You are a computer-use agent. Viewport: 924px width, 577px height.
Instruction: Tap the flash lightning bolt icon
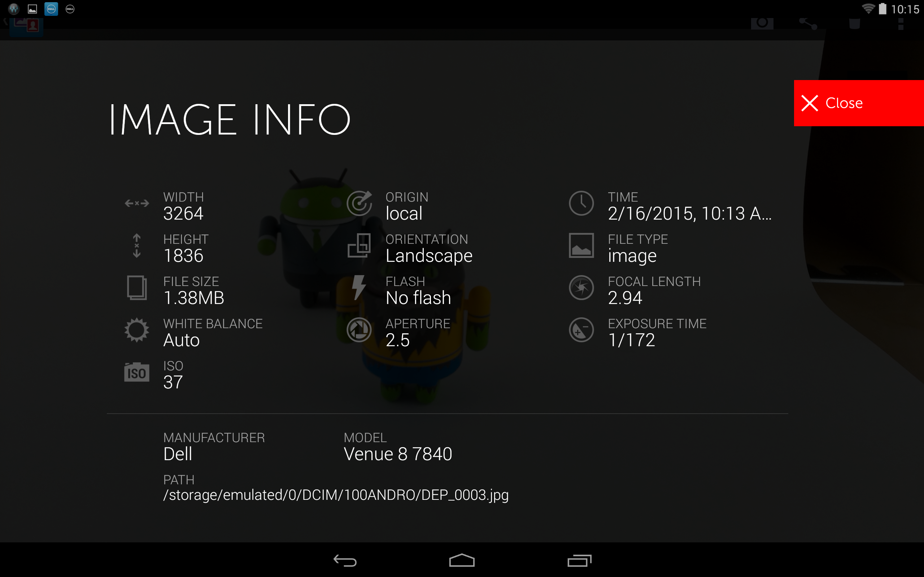coord(358,287)
